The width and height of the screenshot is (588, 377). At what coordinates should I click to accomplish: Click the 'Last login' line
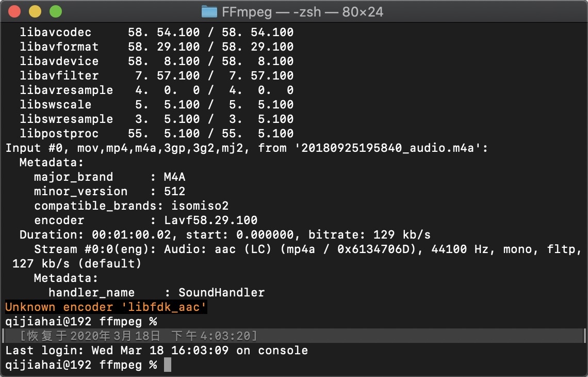click(156, 351)
